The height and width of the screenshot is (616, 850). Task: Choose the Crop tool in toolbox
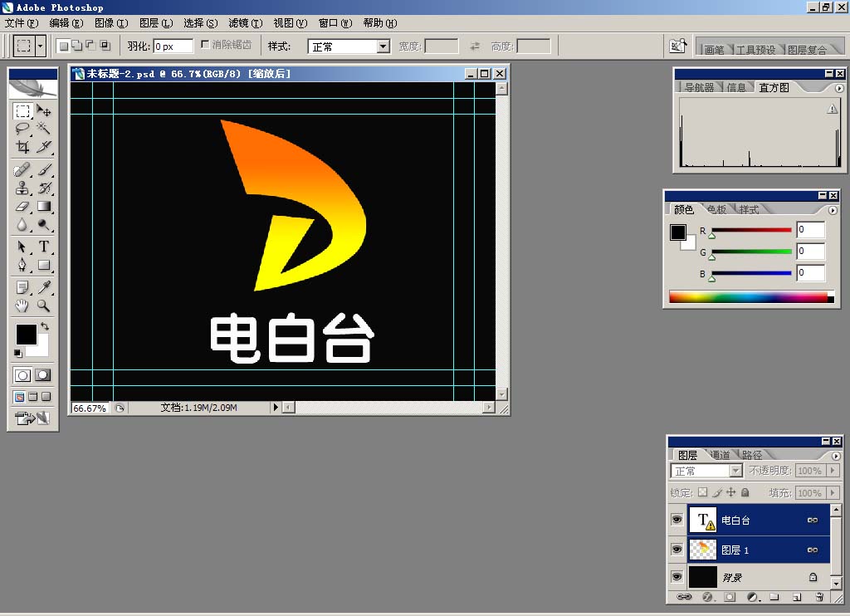[x=22, y=148]
